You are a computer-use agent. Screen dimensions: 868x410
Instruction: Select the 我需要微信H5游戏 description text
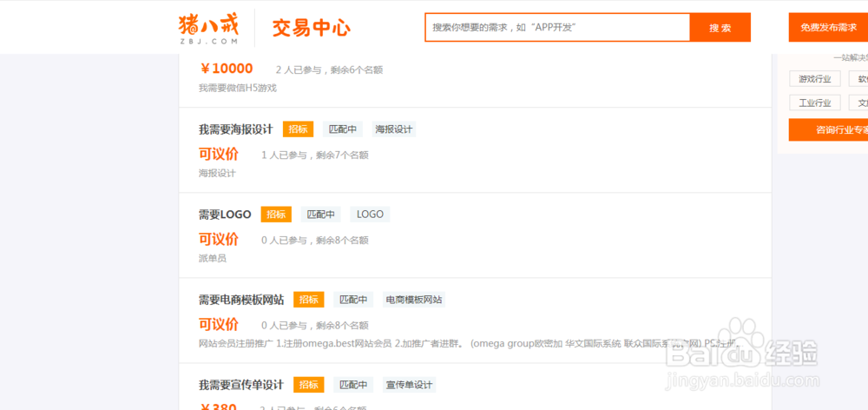pyautogui.click(x=238, y=88)
